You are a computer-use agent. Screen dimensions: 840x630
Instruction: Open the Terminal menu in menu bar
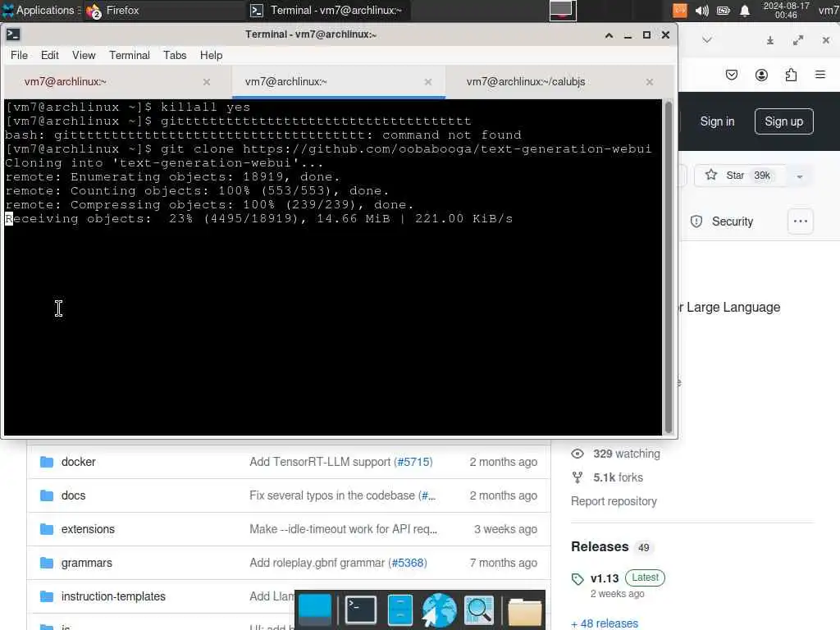click(130, 55)
